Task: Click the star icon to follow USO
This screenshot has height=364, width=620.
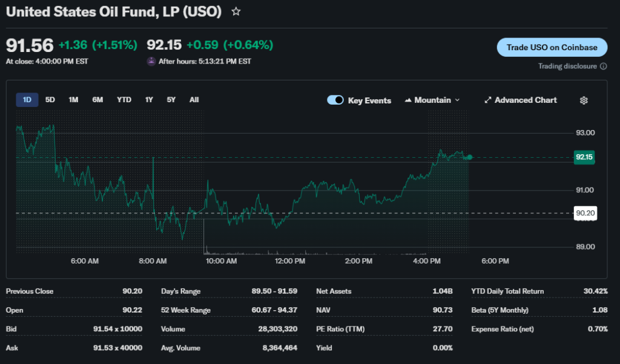Action: pyautogui.click(x=236, y=11)
